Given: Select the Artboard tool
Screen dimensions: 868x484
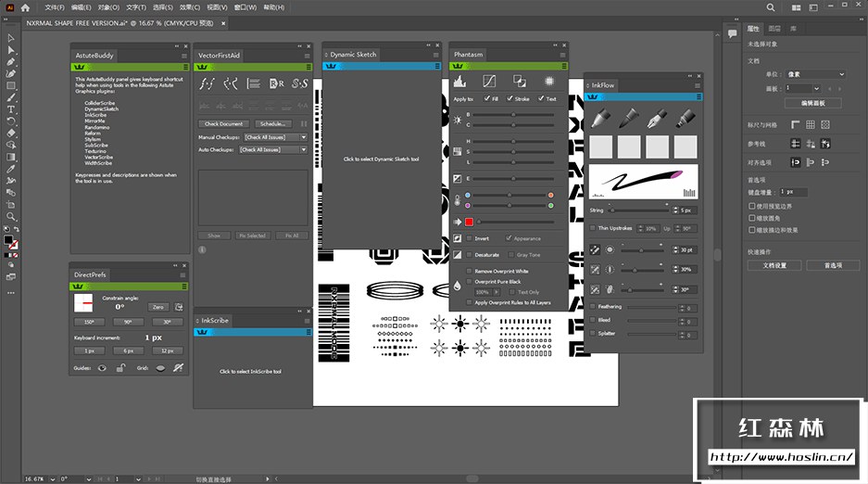Looking at the screenshot, I should tap(10, 204).
